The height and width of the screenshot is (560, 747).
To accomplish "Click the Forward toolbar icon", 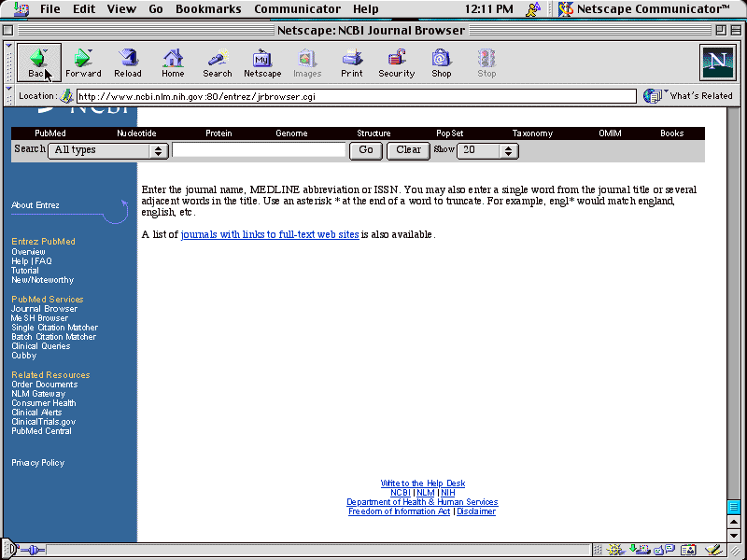I will click(x=83, y=63).
